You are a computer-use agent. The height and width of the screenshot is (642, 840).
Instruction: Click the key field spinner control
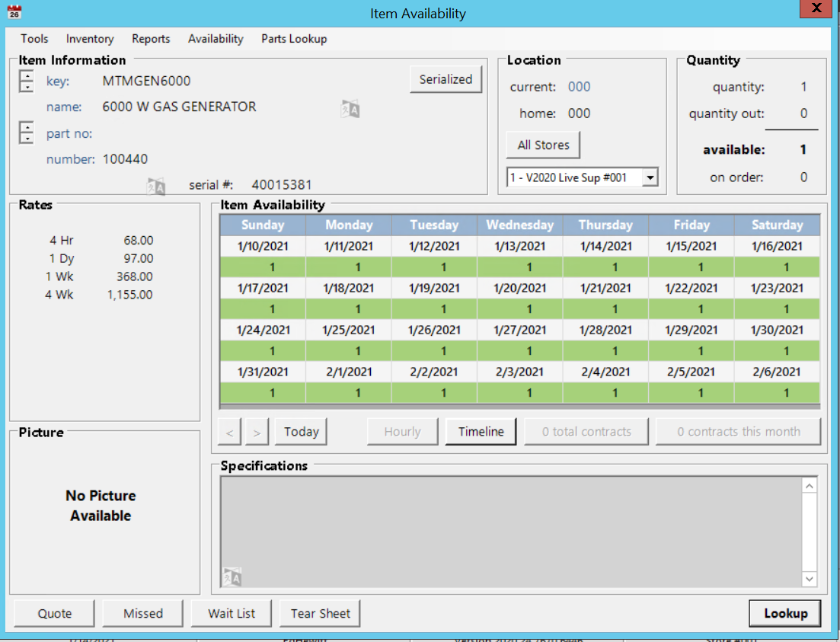27,81
